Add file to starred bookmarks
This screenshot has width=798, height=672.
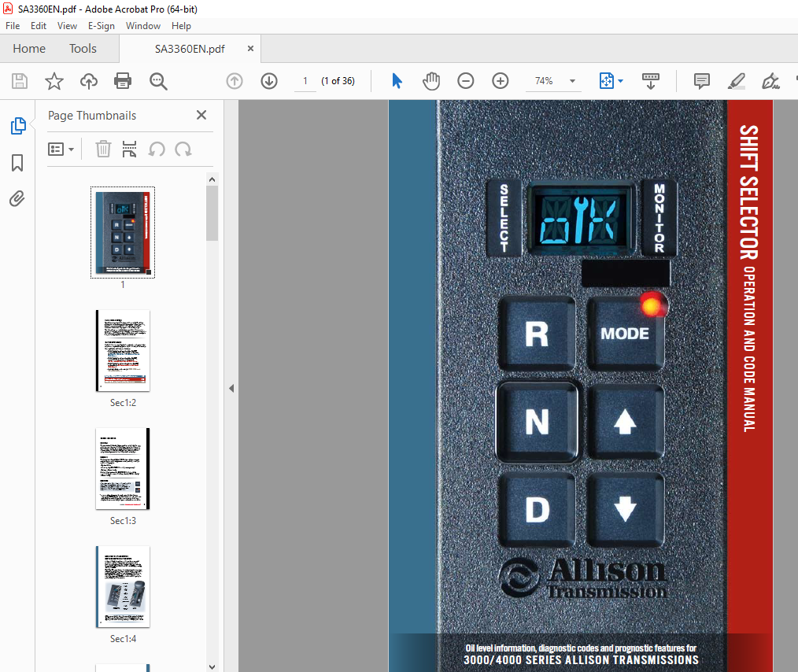coord(54,81)
